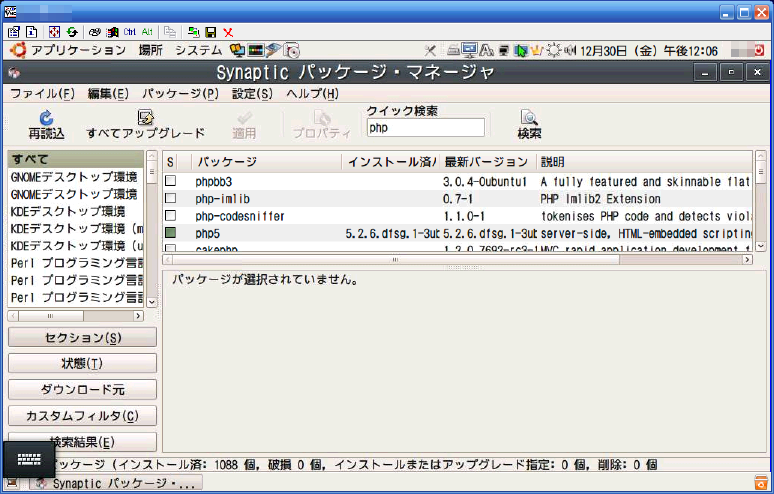
Task: Click the green installed checkbox for php5
Action: coord(171,233)
